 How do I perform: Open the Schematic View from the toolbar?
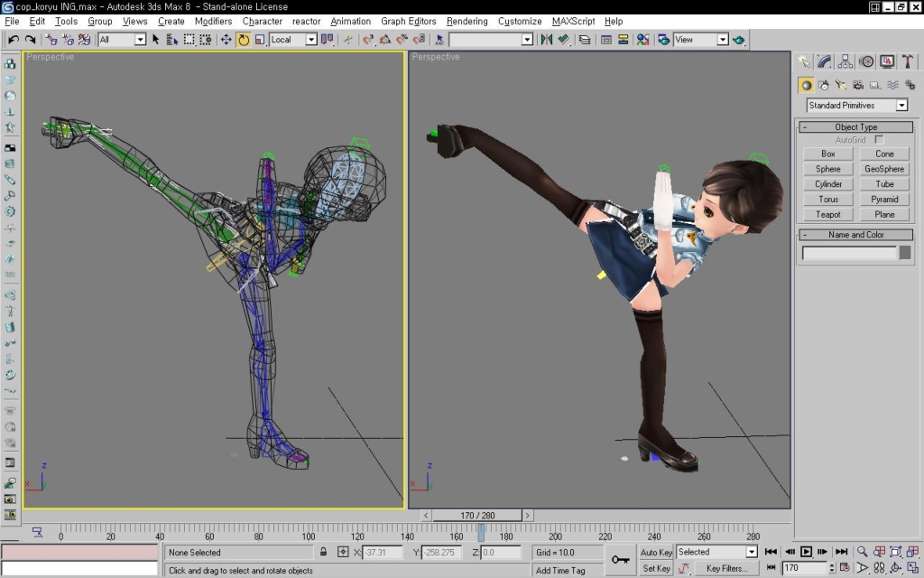(623, 40)
